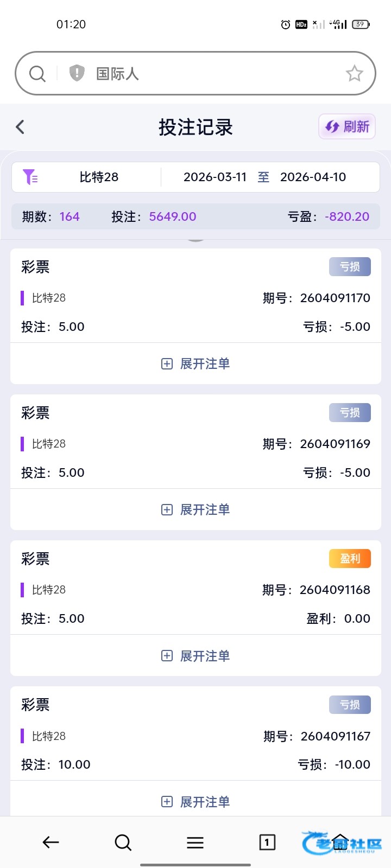Expand 展开注单 for issue 2604091169

pyautogui.click(x=195, y=509)
